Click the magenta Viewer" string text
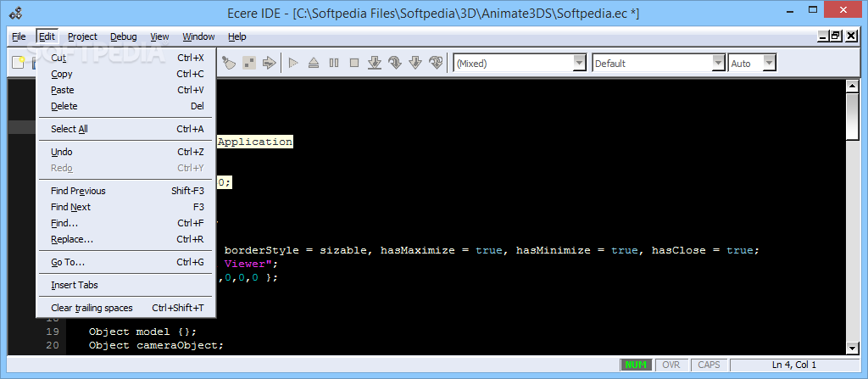 [x=247, y=265]
